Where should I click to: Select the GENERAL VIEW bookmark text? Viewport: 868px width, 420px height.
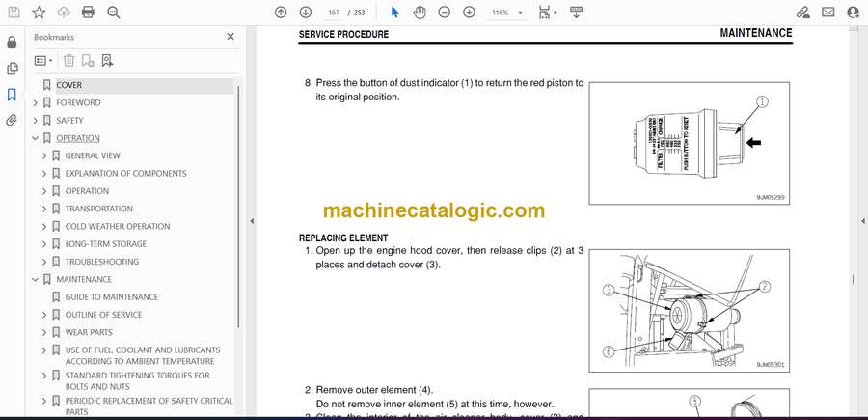click(93, 156)
